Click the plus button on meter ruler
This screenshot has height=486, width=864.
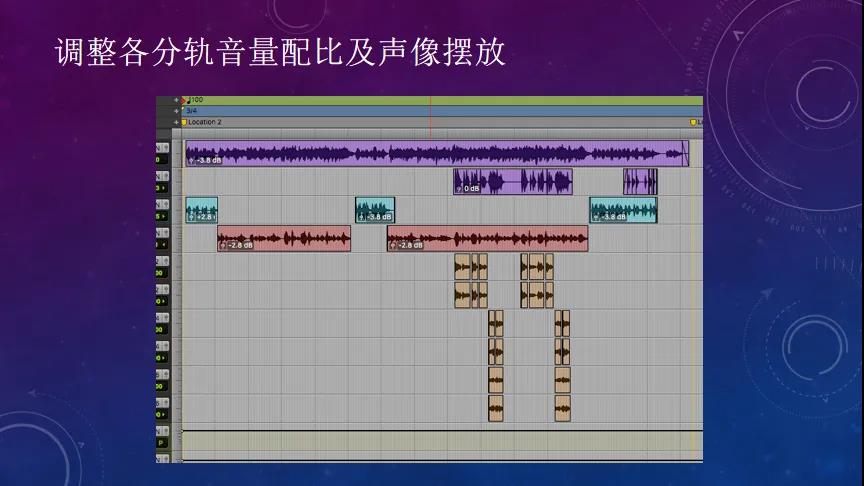(176, 111)
